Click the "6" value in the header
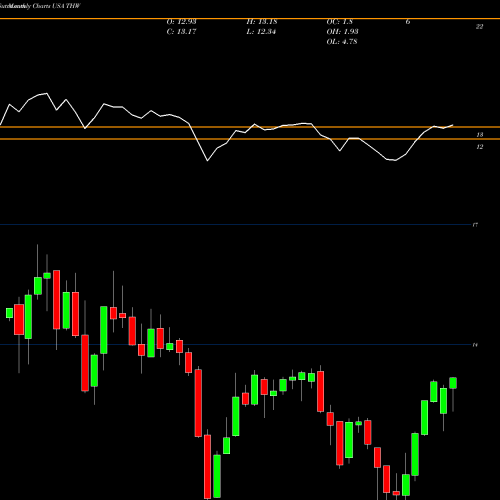This screenshot has height=500, width=500. (x=408, y=22)
